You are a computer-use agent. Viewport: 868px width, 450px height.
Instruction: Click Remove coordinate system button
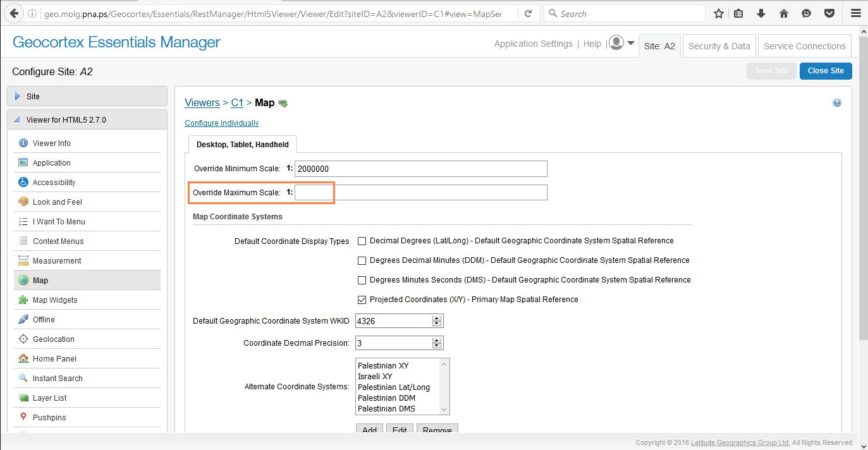coord(437,430)
